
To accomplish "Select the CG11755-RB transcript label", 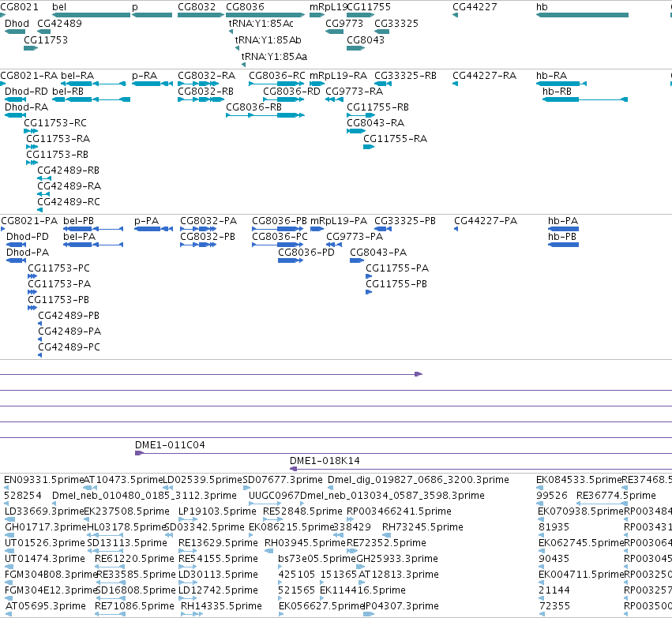I will point(377,107).
